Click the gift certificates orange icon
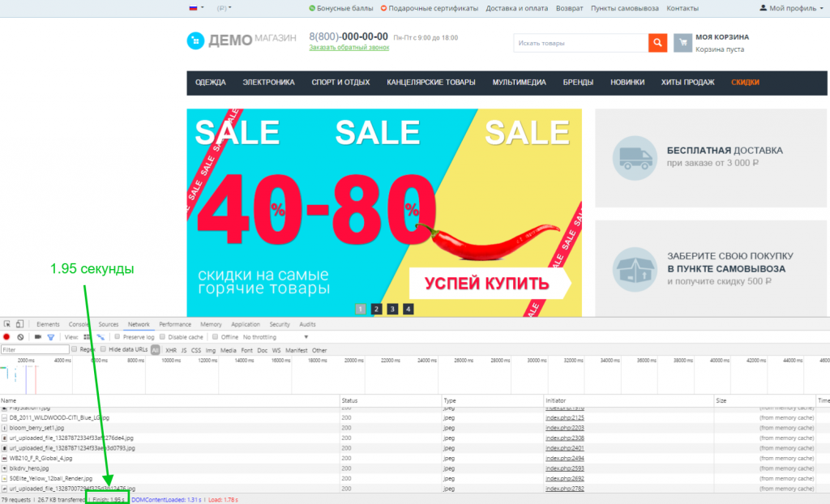 (383, 8)
